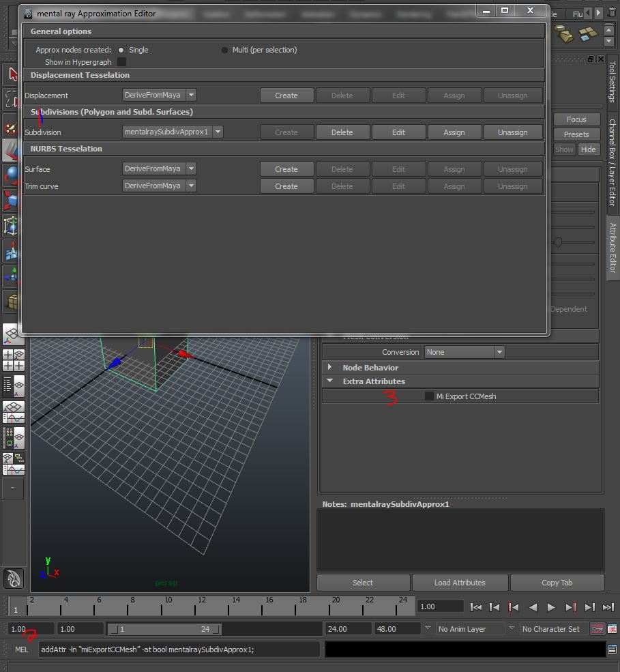Enable Show in Hypergraph checkbox
The height and width of the screenshot is (672, 620).
click(121, 62)
